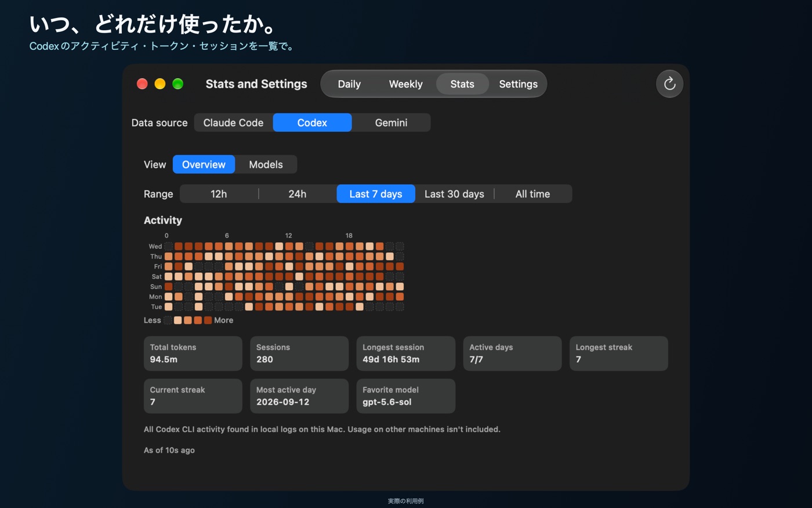The image size is (812, 508).
Task: Click the Longest session stat card
Action: (406, 354)
